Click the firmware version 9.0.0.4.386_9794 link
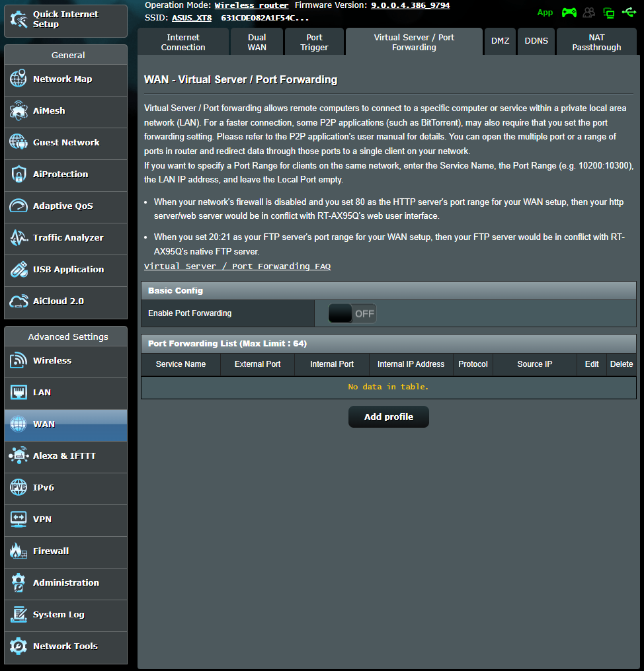 [411, 5]
